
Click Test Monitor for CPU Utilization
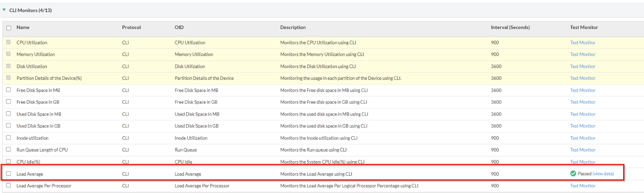pos(582,43)
